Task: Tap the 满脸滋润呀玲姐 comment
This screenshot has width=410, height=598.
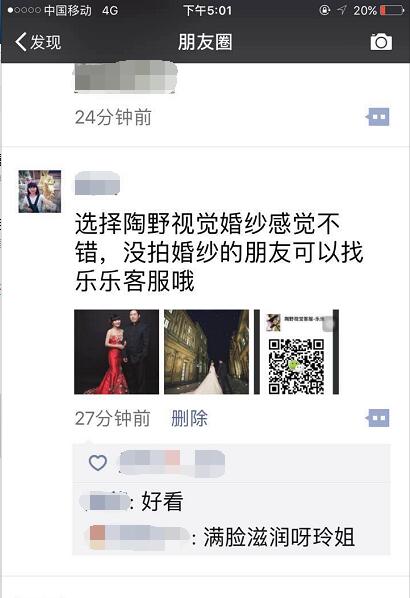Action: [279, 537]
